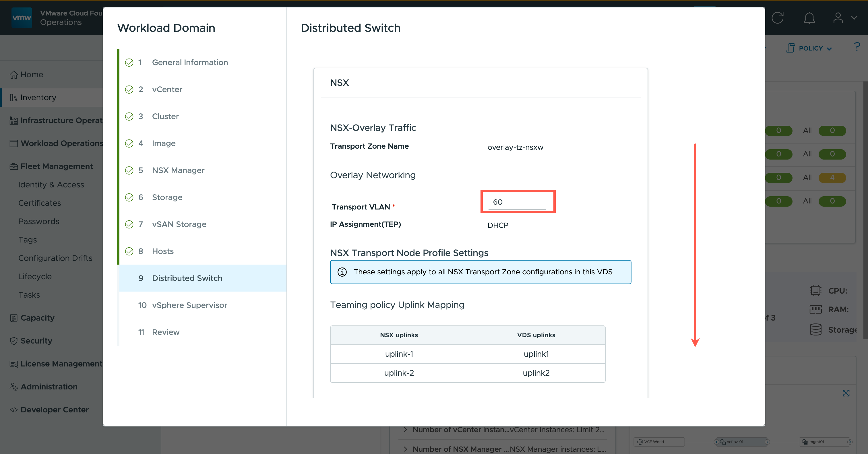Select vSphere Supervisor wizard step

(x=189, y=305)
